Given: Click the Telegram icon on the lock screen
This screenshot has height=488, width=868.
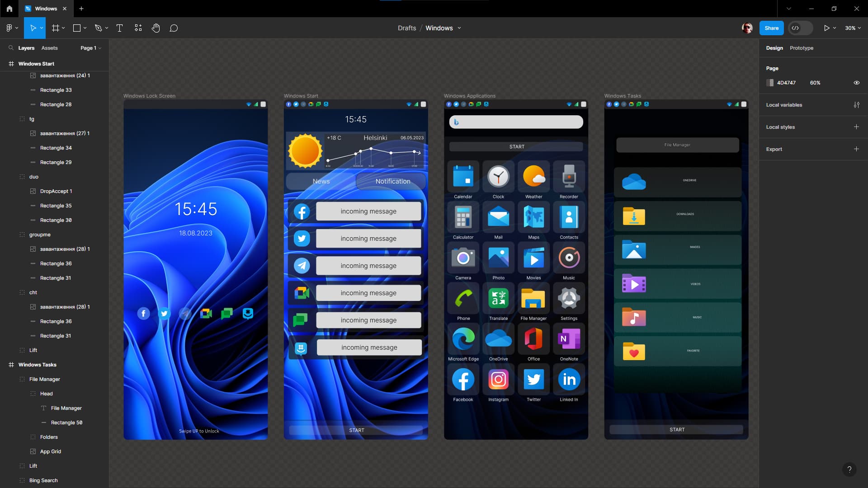Looking at the screenshot, I should pos(185,314).
